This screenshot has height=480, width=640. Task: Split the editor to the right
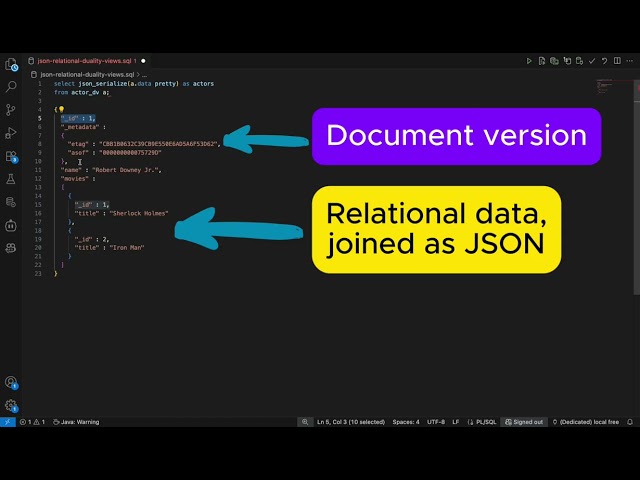coord(617,61)
